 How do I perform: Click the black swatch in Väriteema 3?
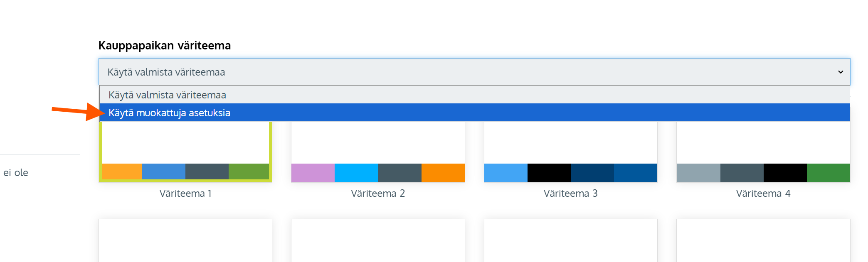(549, 173)
